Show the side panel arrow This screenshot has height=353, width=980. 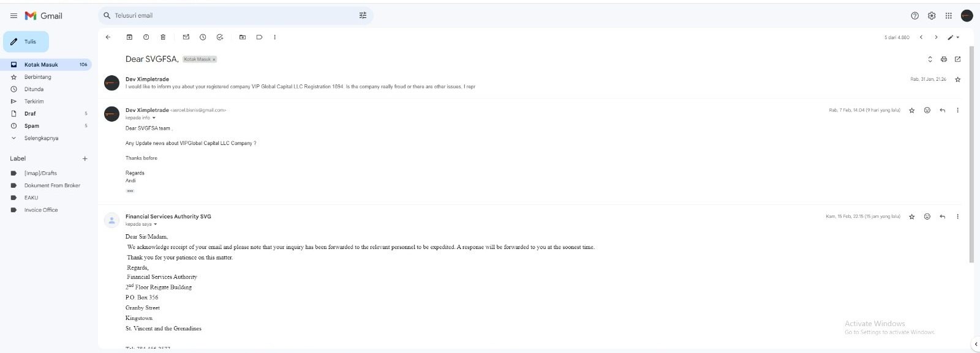click(976, 344)
